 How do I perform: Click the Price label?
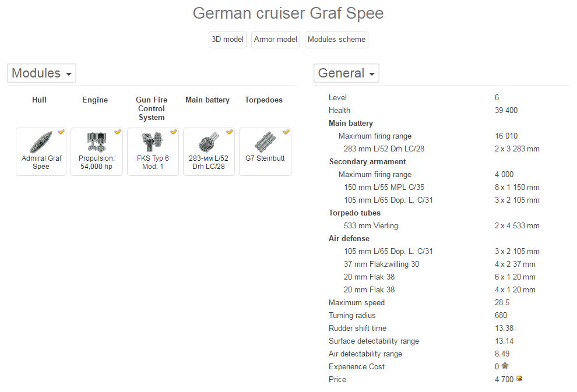click(x=337, y=380)
